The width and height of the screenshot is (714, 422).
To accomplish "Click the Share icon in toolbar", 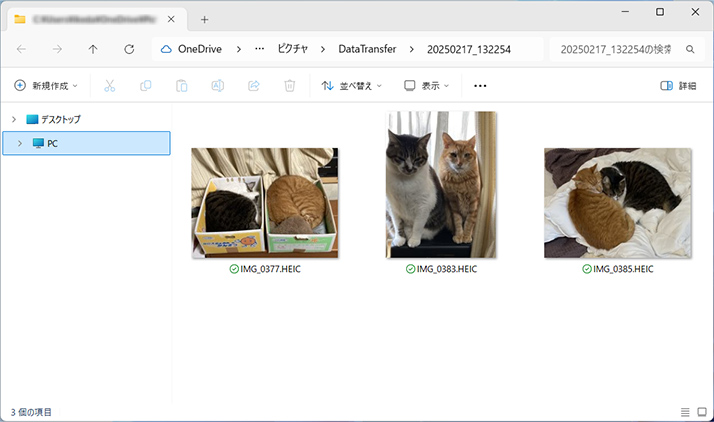I will click(x=253, y=86).
